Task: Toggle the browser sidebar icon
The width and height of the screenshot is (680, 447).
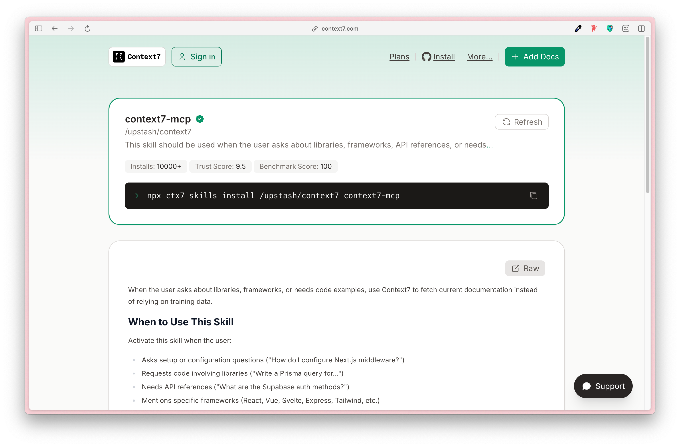Action: (x=39, y=29)
